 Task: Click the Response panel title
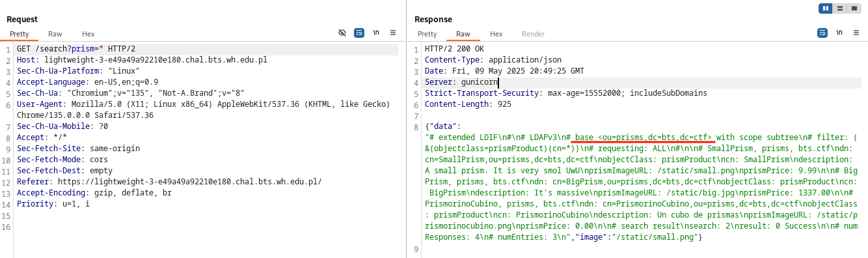coord(433,20)
